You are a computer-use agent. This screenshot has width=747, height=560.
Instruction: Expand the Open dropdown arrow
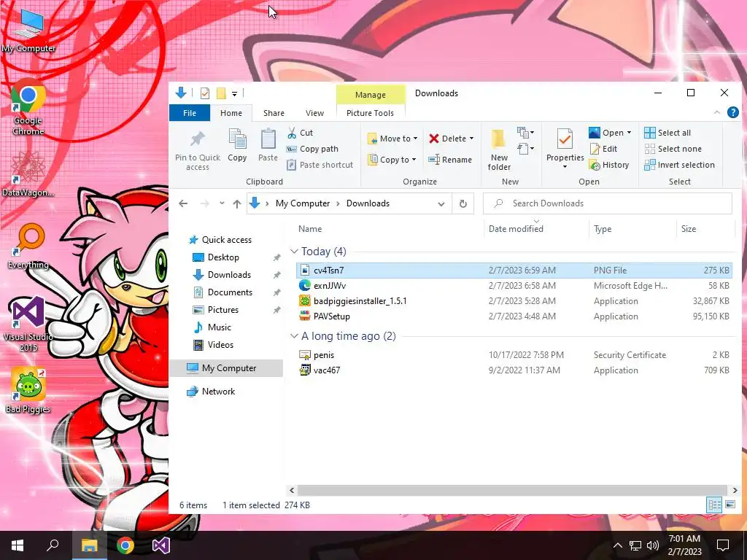pos(629,133)
